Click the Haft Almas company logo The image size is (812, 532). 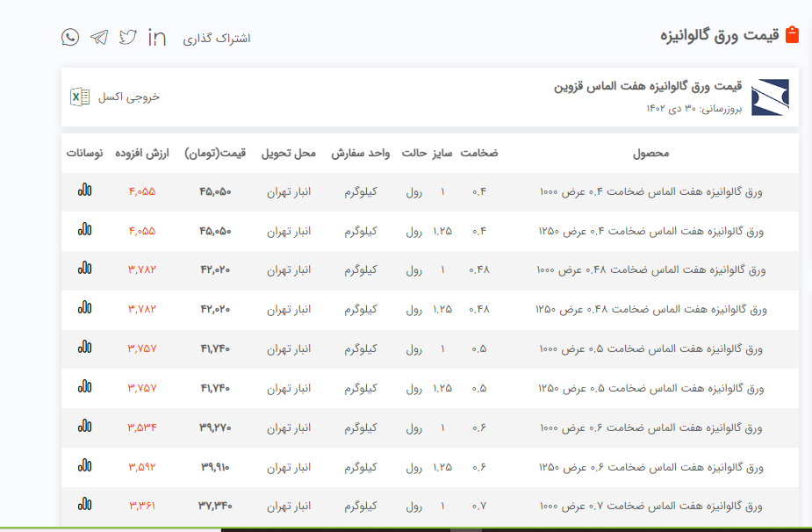click(x=770, y=97)
